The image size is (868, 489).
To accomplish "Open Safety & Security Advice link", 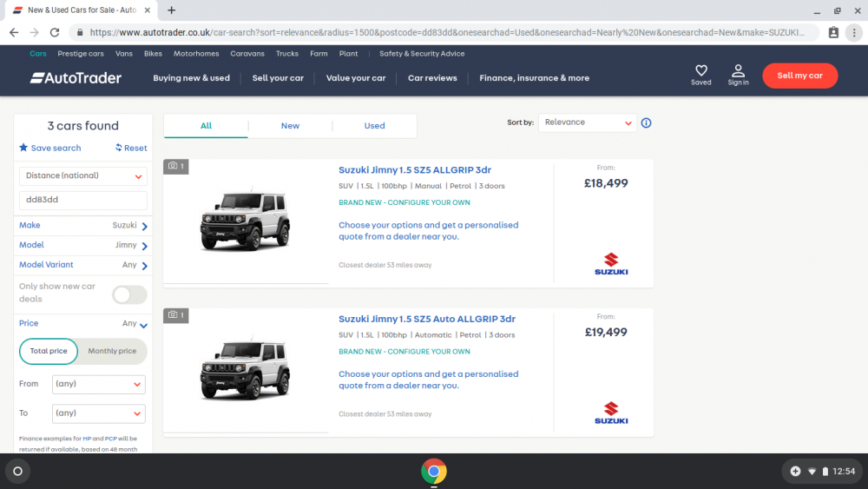I will point(422,54).
